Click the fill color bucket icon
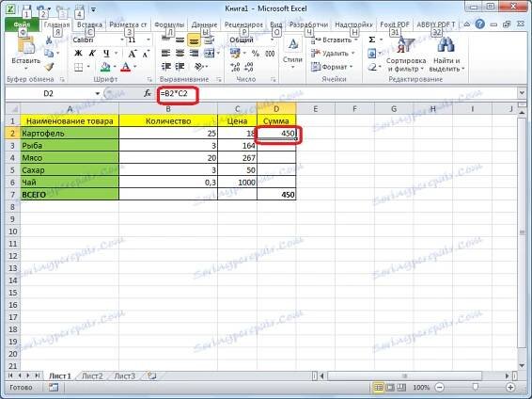This screenshot has width=532, height=399. (x=105, y=67)
